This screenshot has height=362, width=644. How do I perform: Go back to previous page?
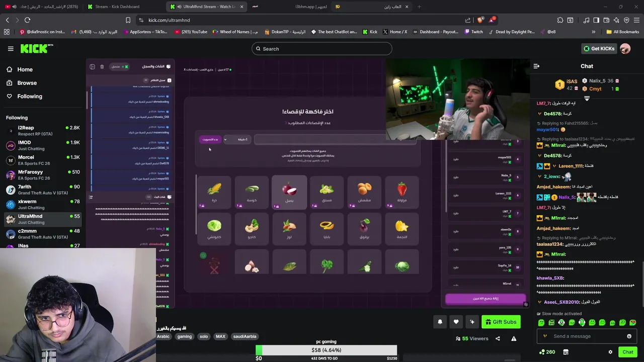[8, 20]
